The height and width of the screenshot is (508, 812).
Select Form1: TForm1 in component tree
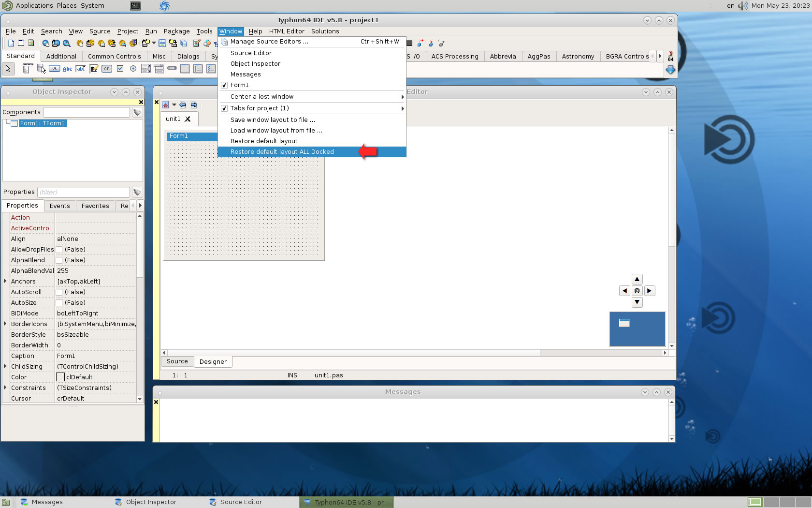[x=42, y=123]
